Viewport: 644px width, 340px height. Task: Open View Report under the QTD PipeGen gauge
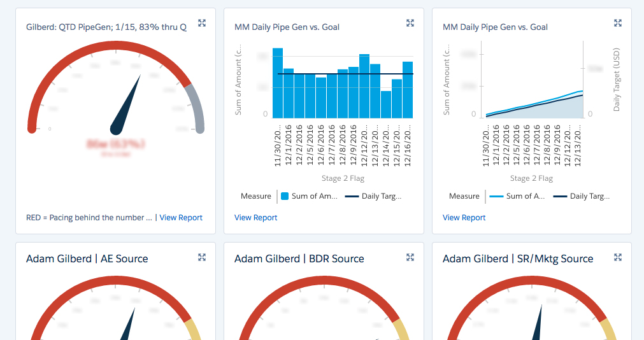181,218
